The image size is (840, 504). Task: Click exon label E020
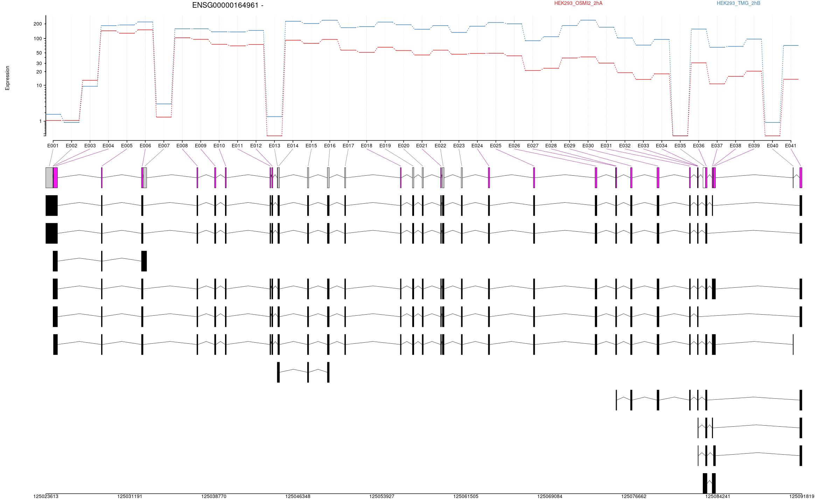404,146
